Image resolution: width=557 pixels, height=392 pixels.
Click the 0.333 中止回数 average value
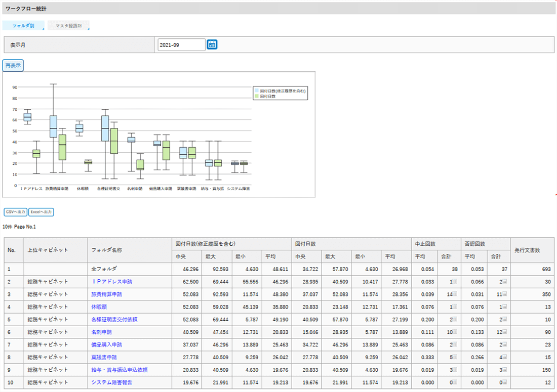pyautogui.click(x=428, y=357)
